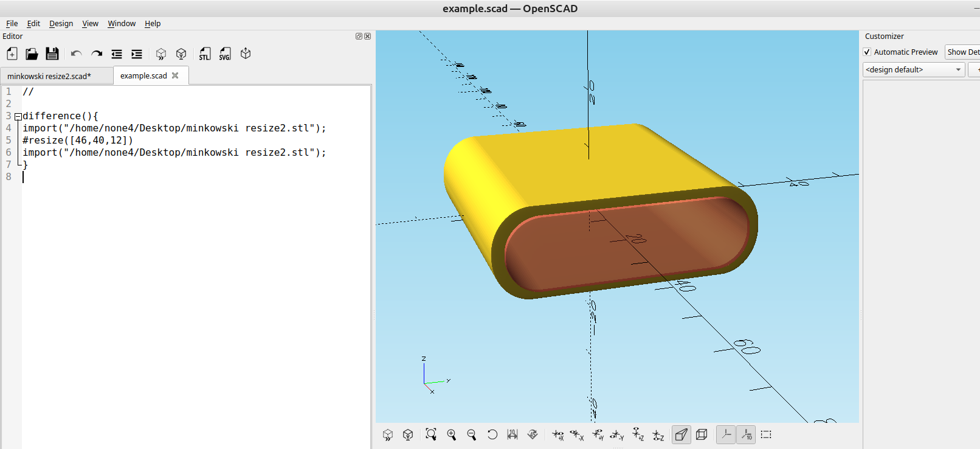Reset the view with the circular arrow icon

point(492,434)
